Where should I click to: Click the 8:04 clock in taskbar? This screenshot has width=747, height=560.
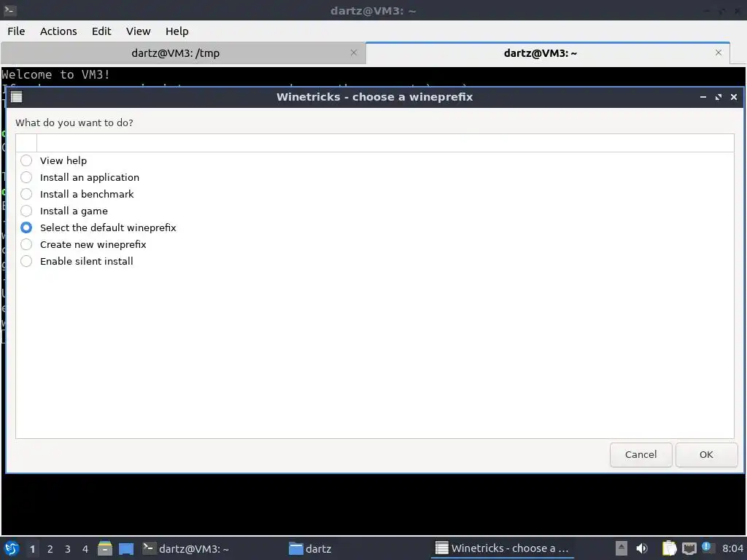[x=732, y=548]
